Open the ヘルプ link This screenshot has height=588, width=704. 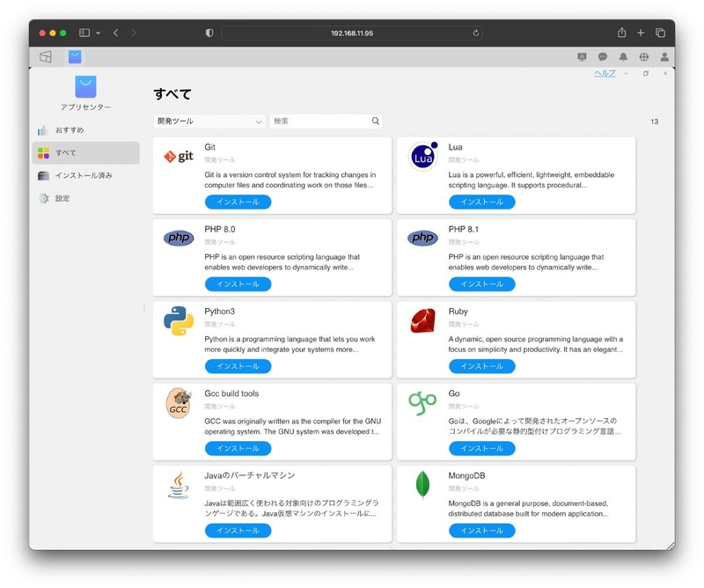tap(605, 73)
